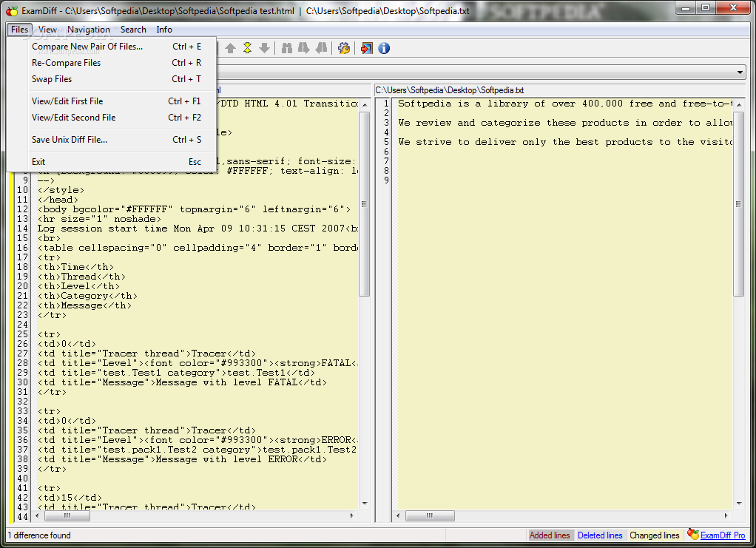Click the Exit door toolbar icon

(x=366, y=48)
